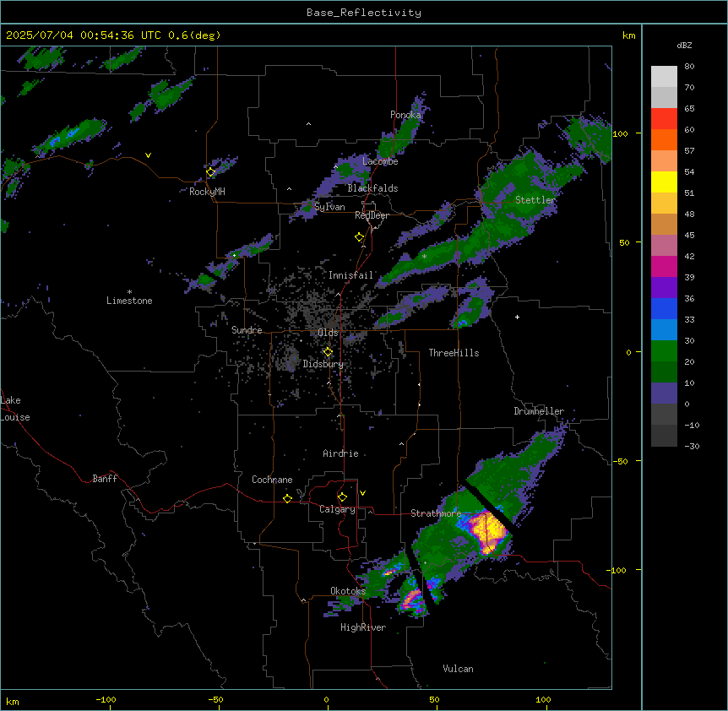
Task: Click the storm cell east of Okotoks
Action: click(412, 599)
